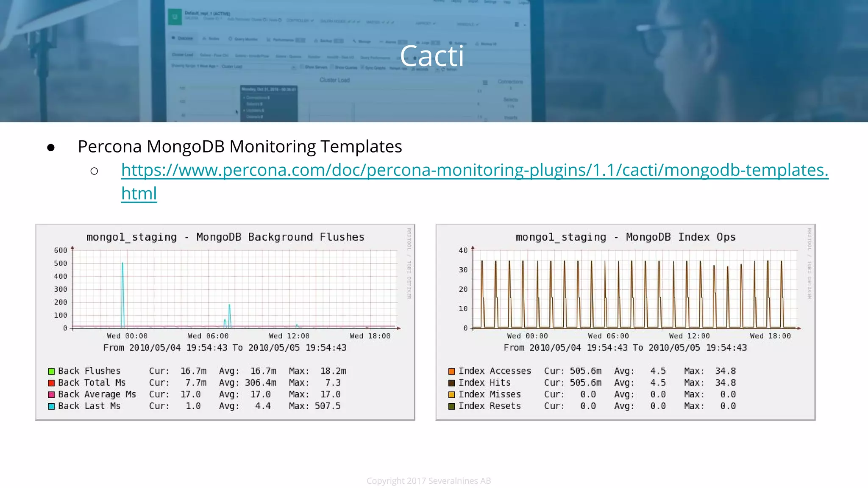Click 'Wed 06:00' on Index Ops x-axis
Viewport: 868px width, 488px height.
608,336
